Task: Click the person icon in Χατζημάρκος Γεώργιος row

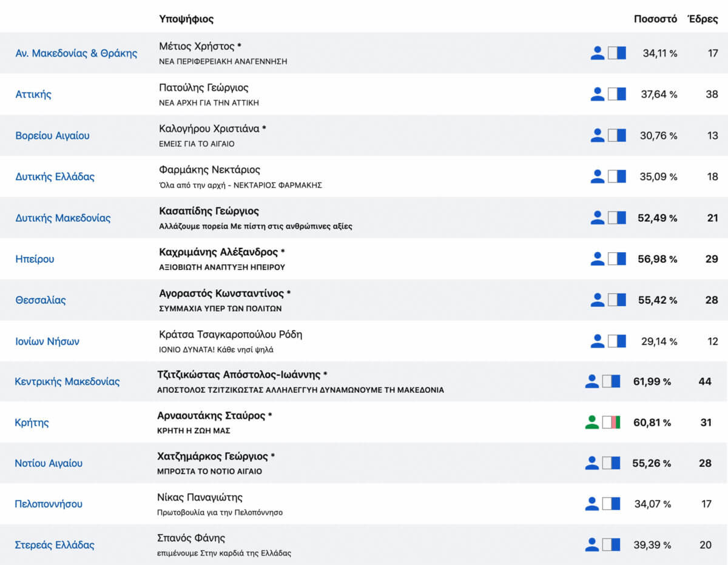Action: tap(592, 463)
